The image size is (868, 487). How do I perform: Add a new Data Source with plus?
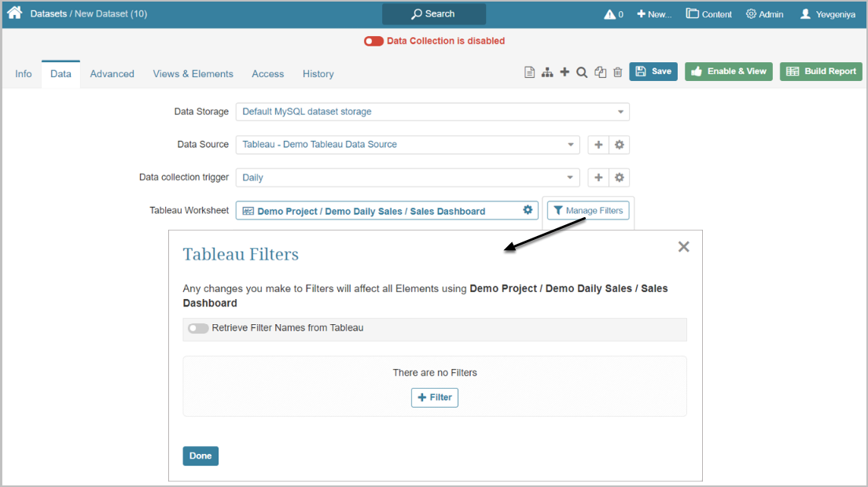tap(598, 145)
